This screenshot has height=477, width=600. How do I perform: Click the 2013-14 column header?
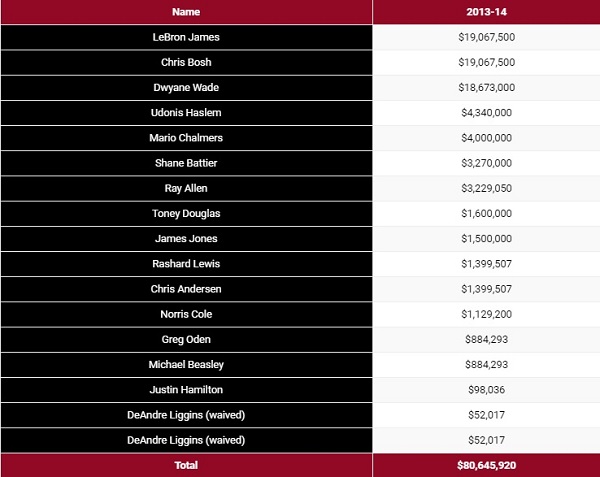(x=486, y=12)
